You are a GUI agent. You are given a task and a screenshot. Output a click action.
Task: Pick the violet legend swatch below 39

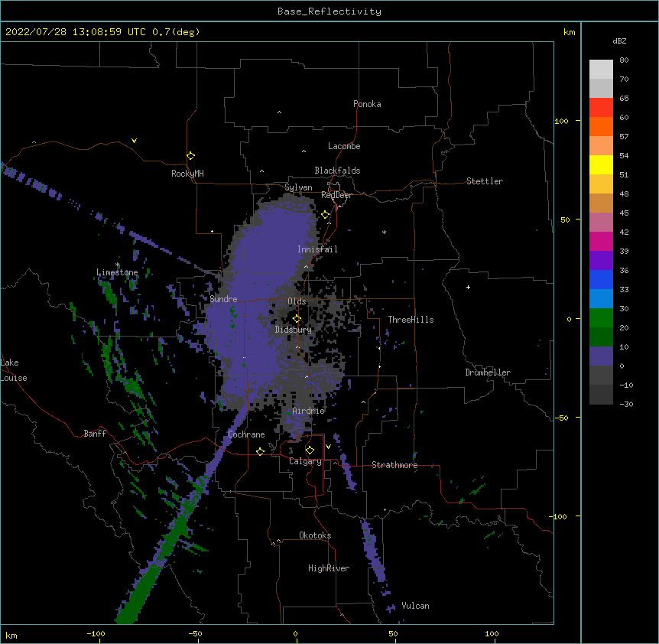(601, 261)
